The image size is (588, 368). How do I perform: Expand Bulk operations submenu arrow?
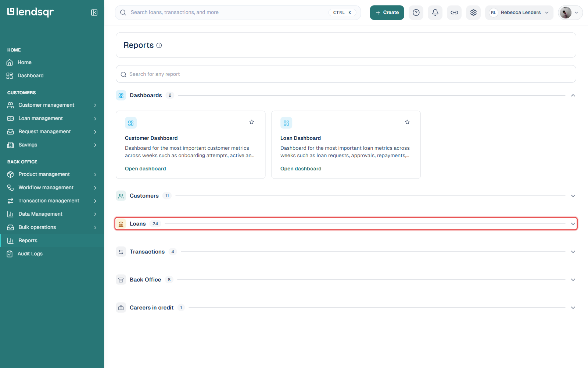point(95,227)
